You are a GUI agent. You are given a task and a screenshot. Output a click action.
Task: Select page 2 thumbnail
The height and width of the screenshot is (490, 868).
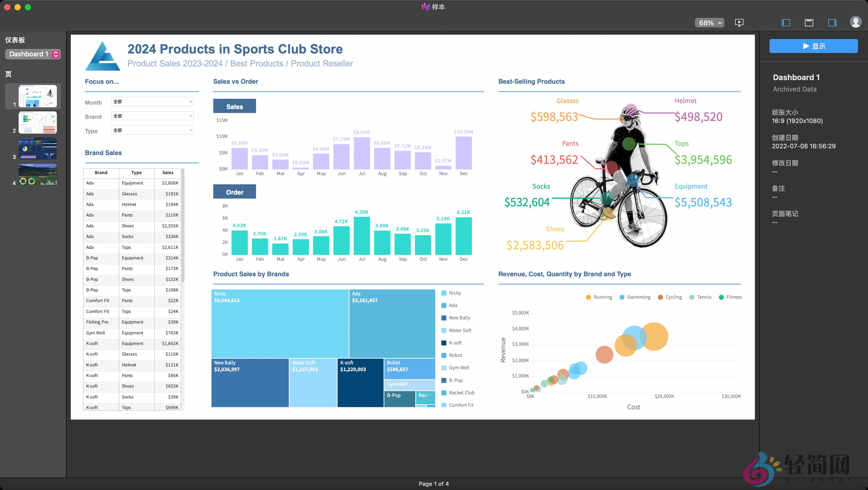37,123
